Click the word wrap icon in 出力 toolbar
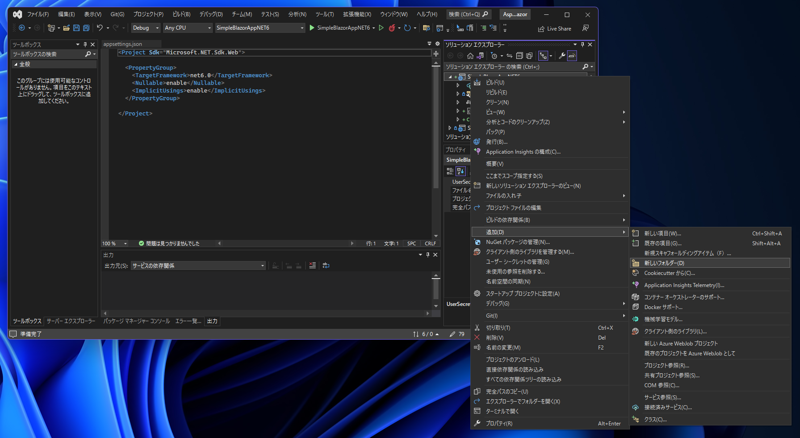This screenshot has width=800, height=438. tap(326, 265)
